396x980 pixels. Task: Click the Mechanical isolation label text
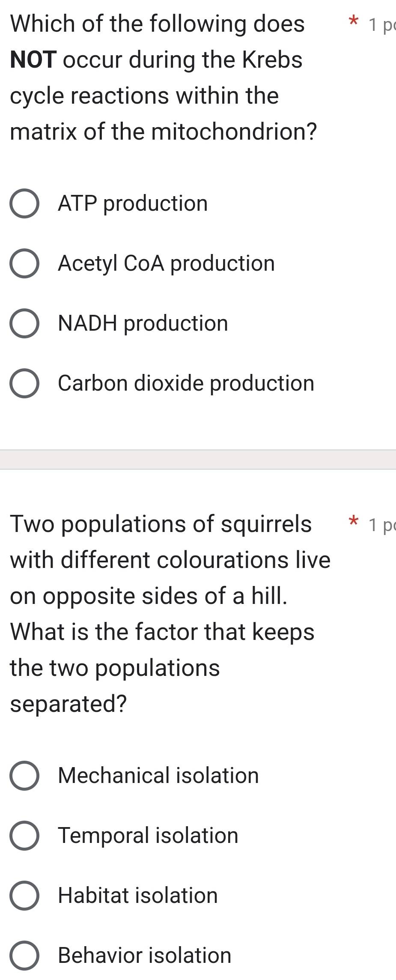[x=158, y=776]
